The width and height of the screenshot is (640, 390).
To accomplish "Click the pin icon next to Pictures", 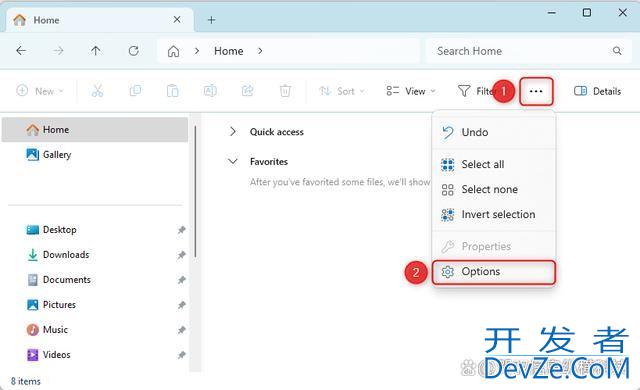I will click(182, 305).
